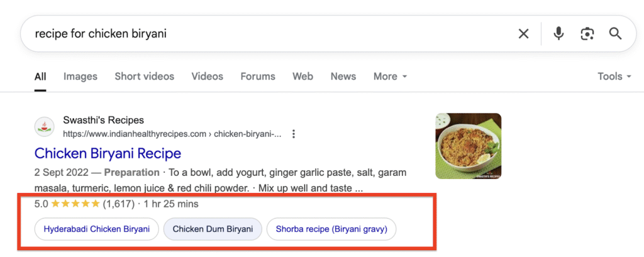644x257 pixels.
Task: Go to the Videos tab
Action: pyautogui.click(x=208, y=77)
